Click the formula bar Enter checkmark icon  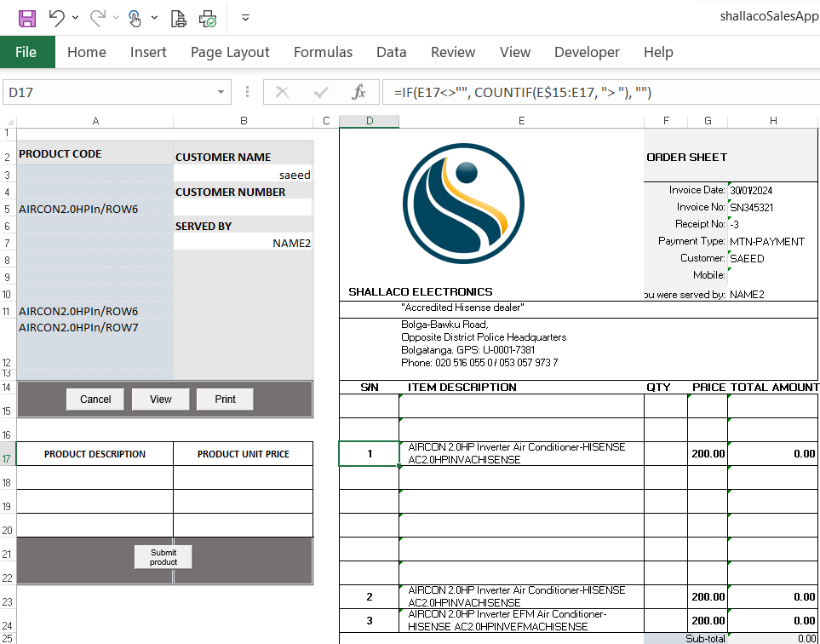pos(320,93)
